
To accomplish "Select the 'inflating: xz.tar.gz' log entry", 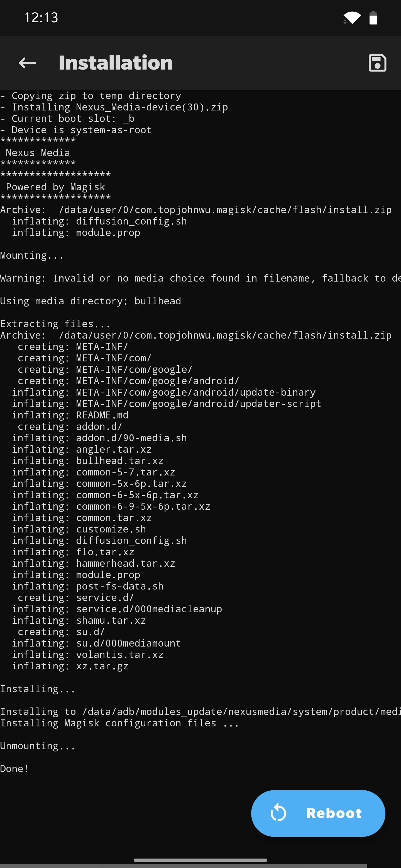I will pos(70,666).
